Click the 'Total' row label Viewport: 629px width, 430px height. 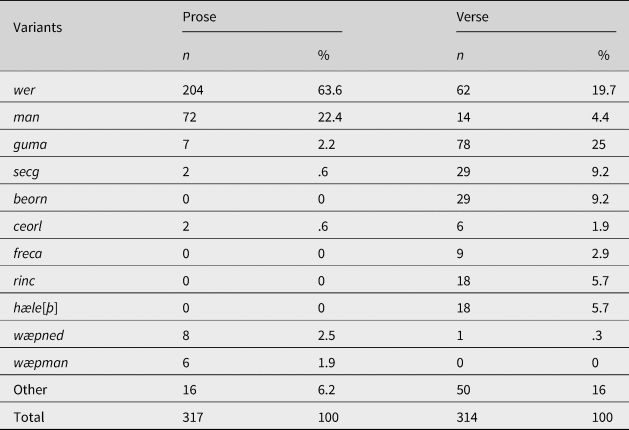(28, 414)
